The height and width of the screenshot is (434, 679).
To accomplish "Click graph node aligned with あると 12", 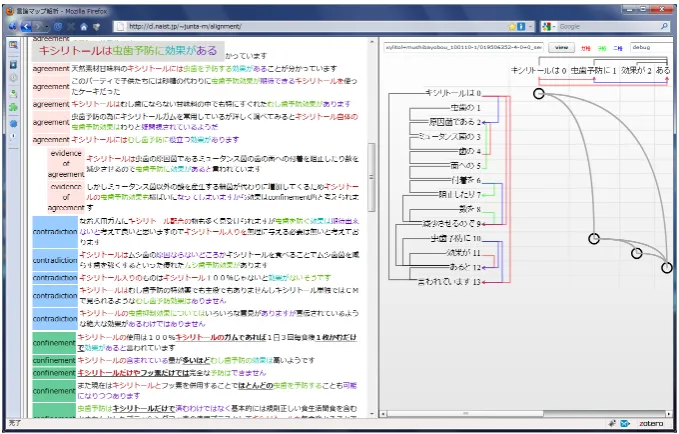I will (666, 268).
